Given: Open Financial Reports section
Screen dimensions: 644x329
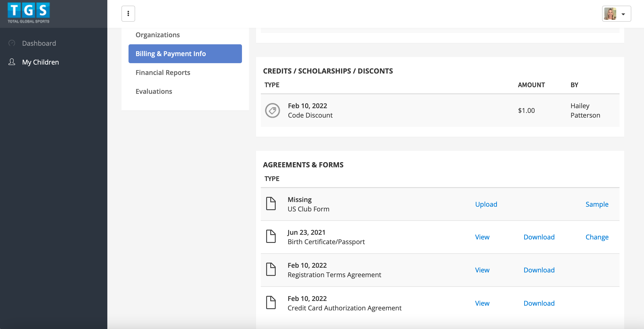Looking at the screenshot, I should coord(163,72).
